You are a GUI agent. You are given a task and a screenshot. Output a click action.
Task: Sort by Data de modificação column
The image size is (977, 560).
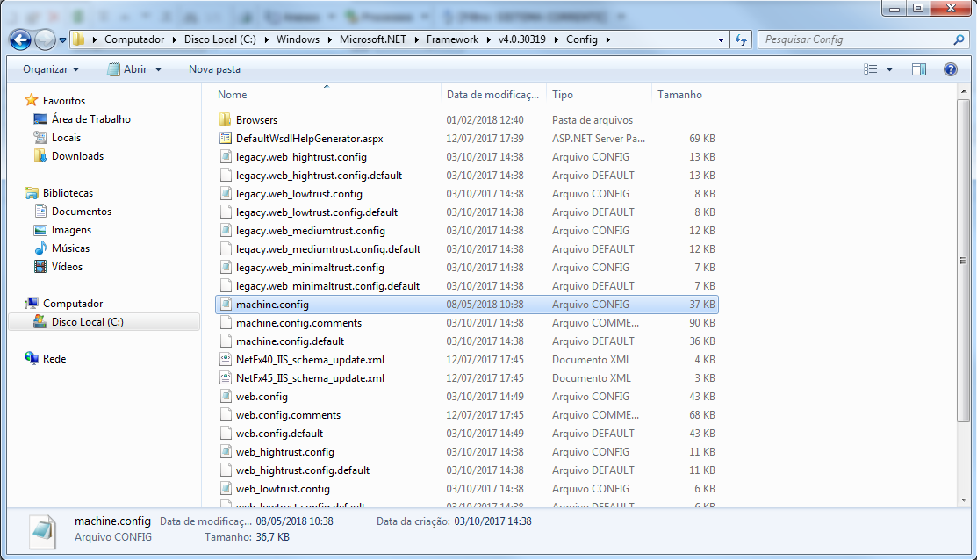click(x=492, y=95)
